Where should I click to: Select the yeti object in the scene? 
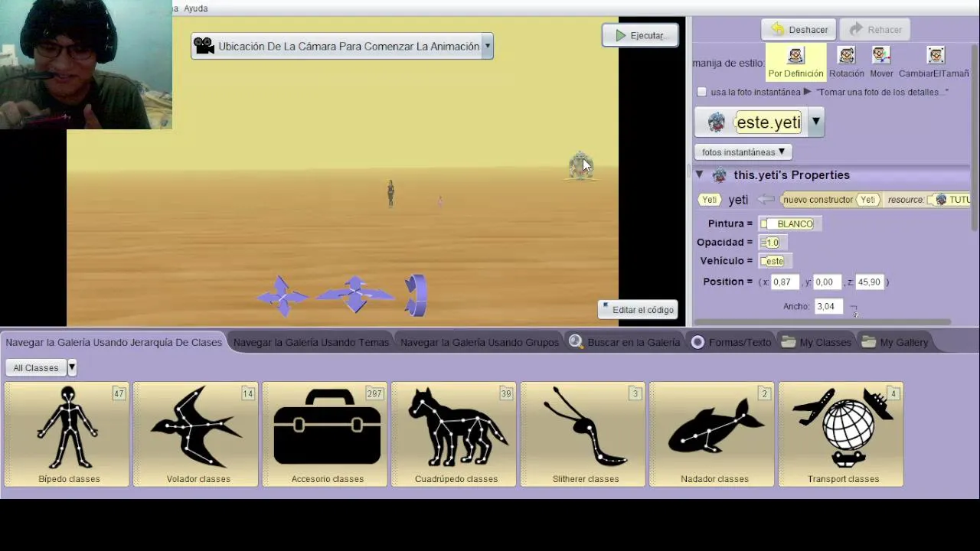[580, 166]
